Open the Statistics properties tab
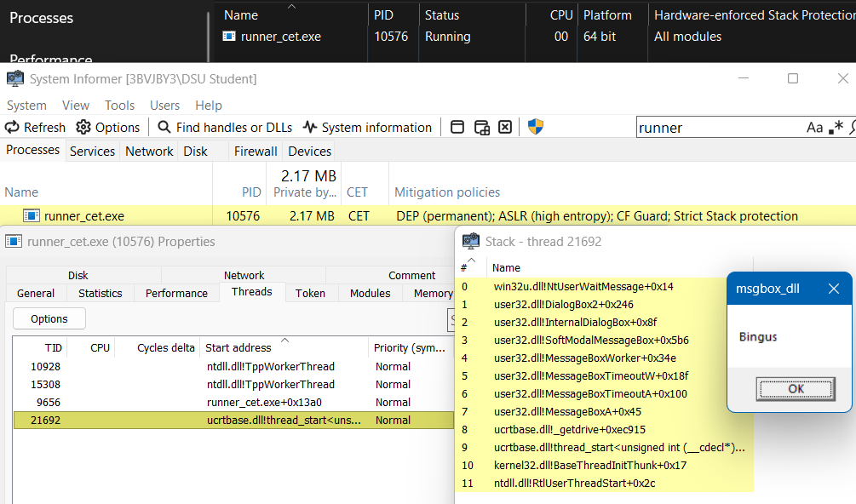Image resolution: width=856 pixels, height=504 pixels. pyautogui.click(x=101, y=294)
